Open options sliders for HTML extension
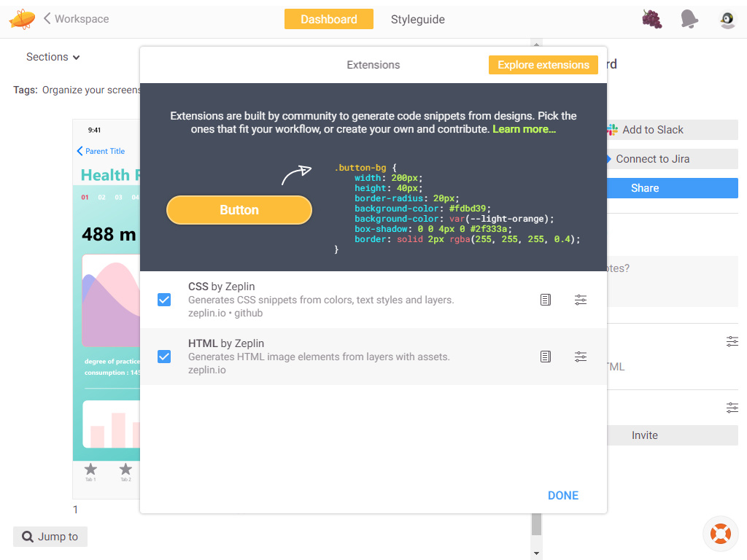Viewport: 747px width, 560px height. (x=580, y=356)
